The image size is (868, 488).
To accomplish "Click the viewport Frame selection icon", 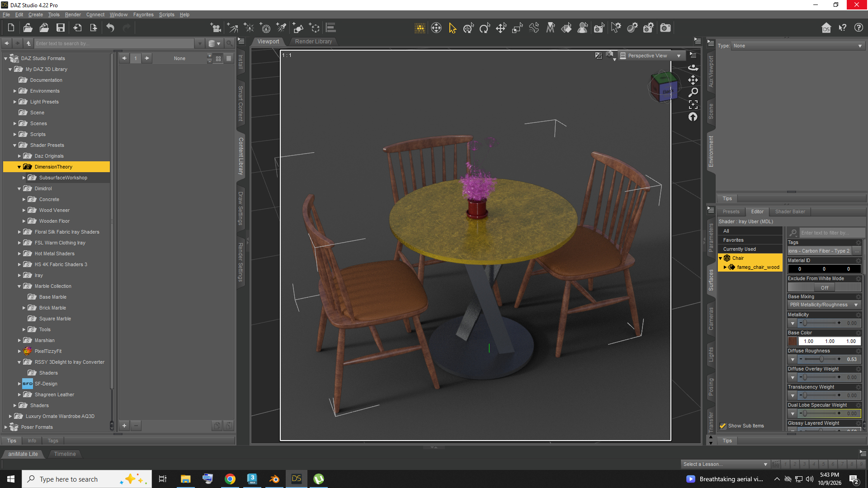I will point(693,105).
